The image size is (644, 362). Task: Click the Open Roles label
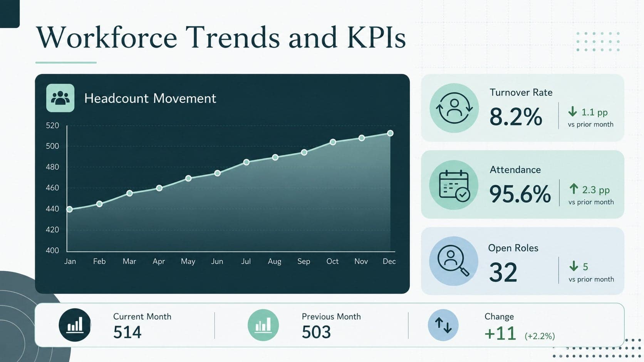point(513,248)
